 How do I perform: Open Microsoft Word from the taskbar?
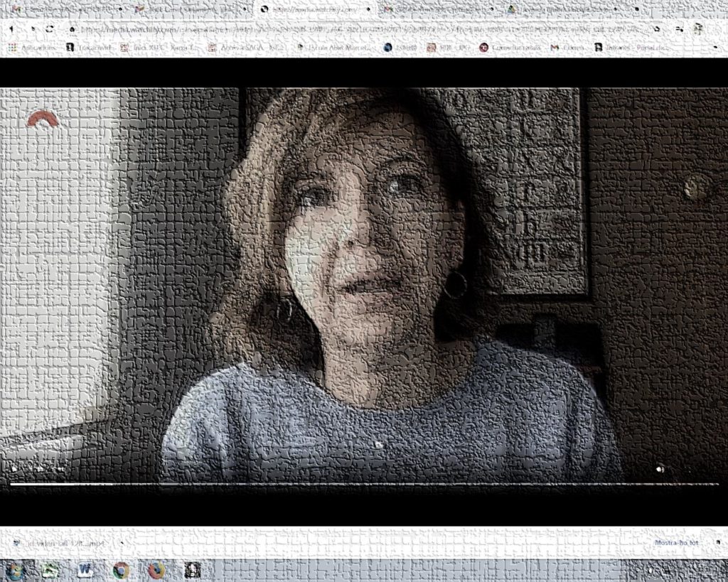tap(85, 570)
